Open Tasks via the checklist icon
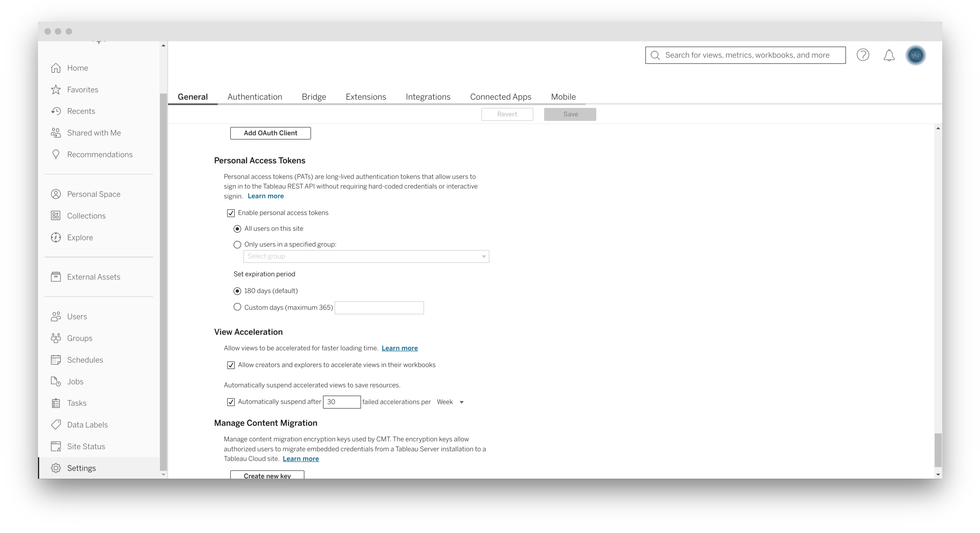 (x=56, y=403)
